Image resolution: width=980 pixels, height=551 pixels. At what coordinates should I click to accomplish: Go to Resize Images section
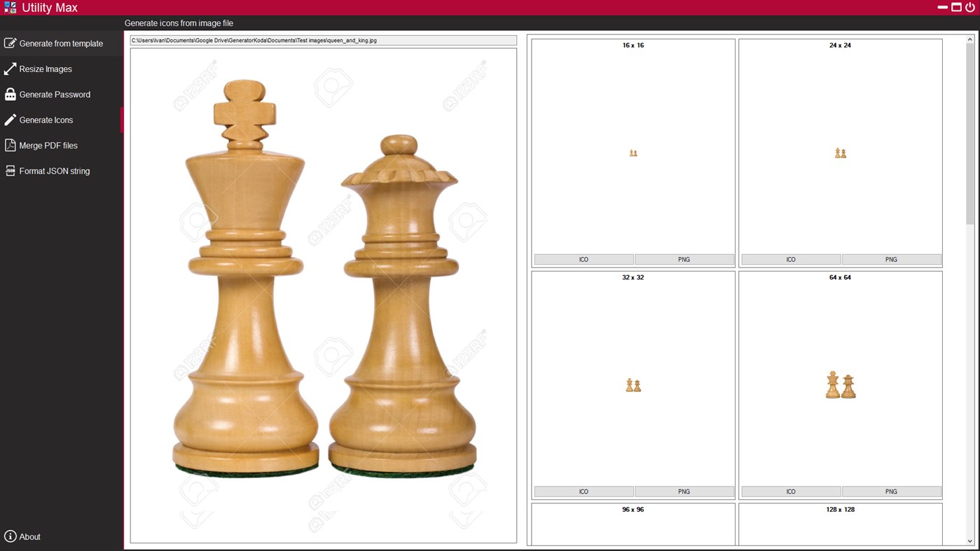pyautogui.click(x=61, y=69)
